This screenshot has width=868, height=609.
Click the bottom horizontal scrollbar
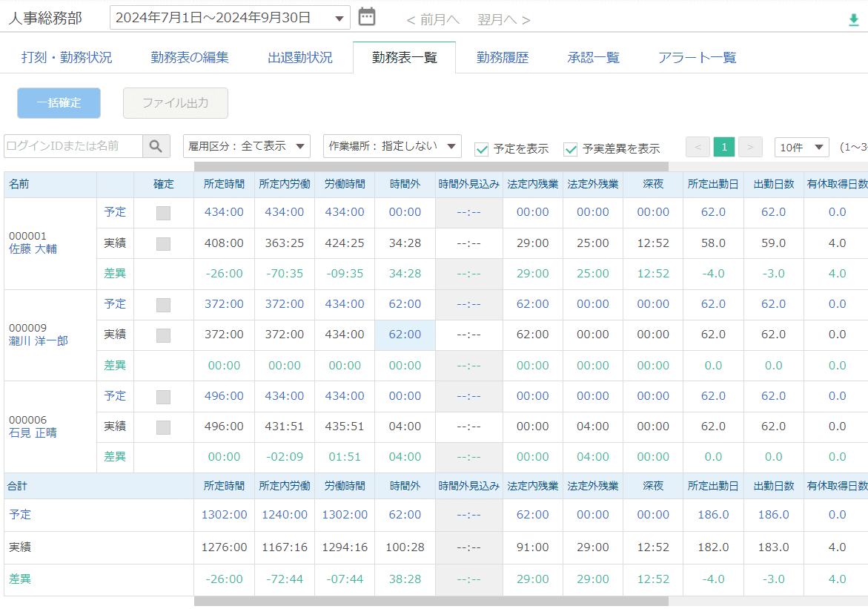point(430,602)
